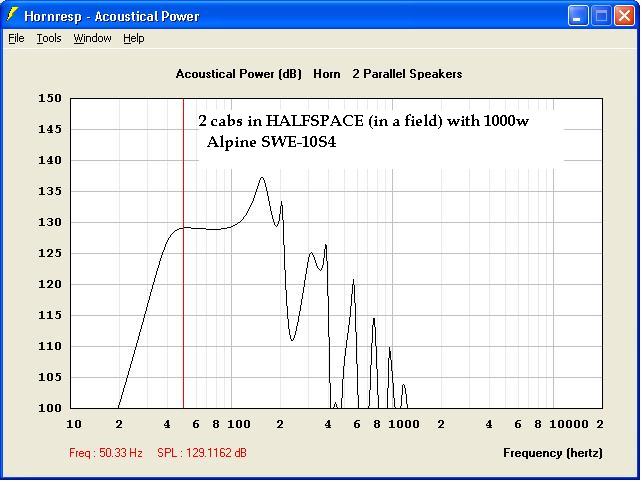Open the Window menu
The width and height of the screenshot is (644, 486).
click(x=92, y=38)
